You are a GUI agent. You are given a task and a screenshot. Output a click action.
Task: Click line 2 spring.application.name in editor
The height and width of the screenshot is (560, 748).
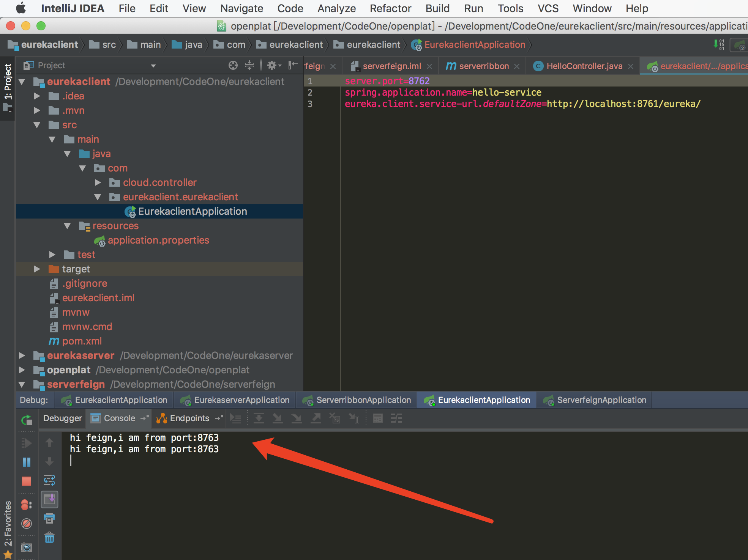pyautogui.click(x=443, y=92)
